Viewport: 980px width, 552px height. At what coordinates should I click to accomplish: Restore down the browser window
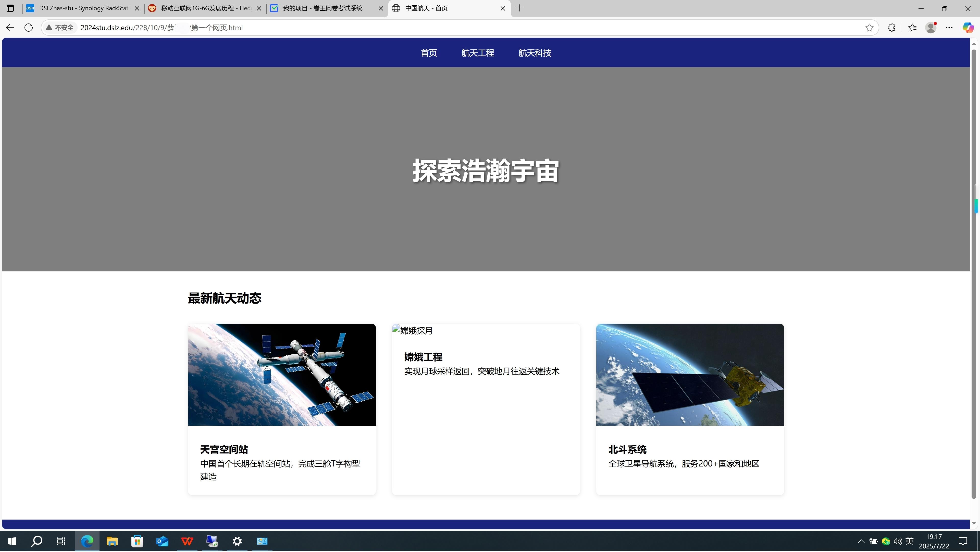point(944,8)
